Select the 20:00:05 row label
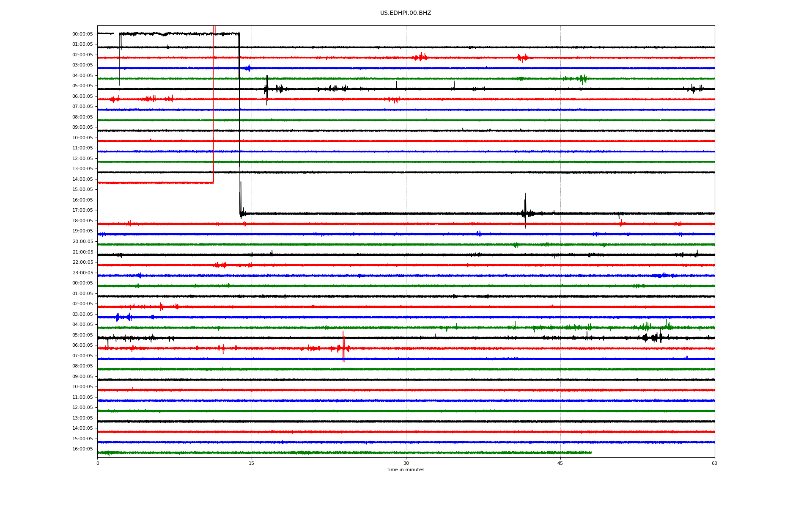Viewport: 812px width, 508px height. point(82,242)
